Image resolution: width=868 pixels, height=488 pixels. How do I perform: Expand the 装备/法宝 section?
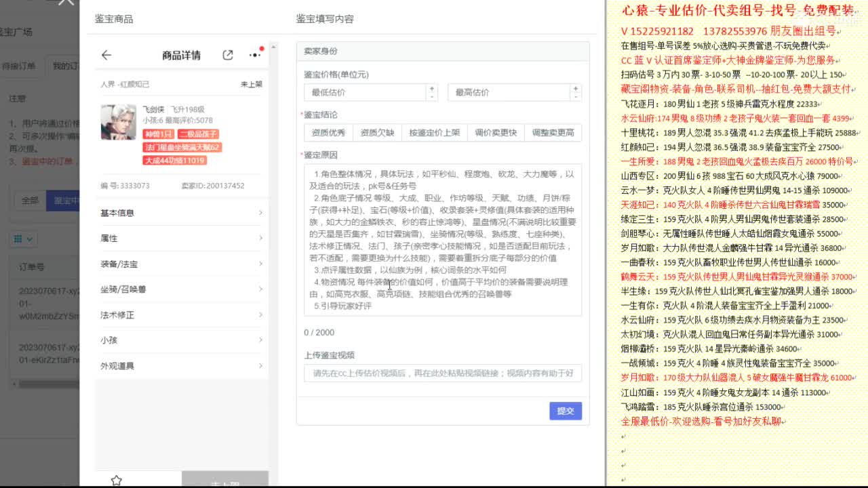pos(180,265)
